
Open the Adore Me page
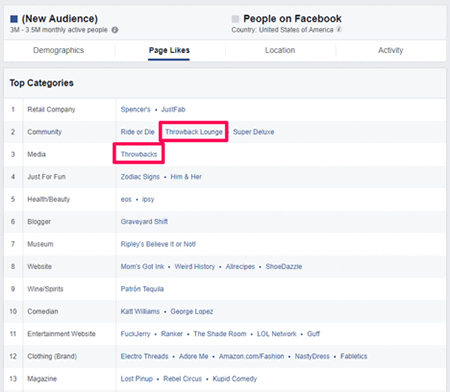(x=193, y=356)
